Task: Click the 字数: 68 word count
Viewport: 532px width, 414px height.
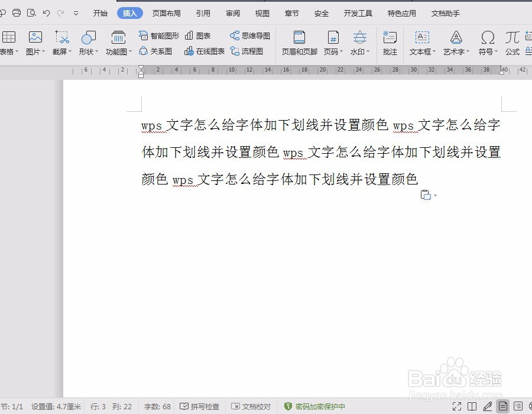Action: click(157, 406)
